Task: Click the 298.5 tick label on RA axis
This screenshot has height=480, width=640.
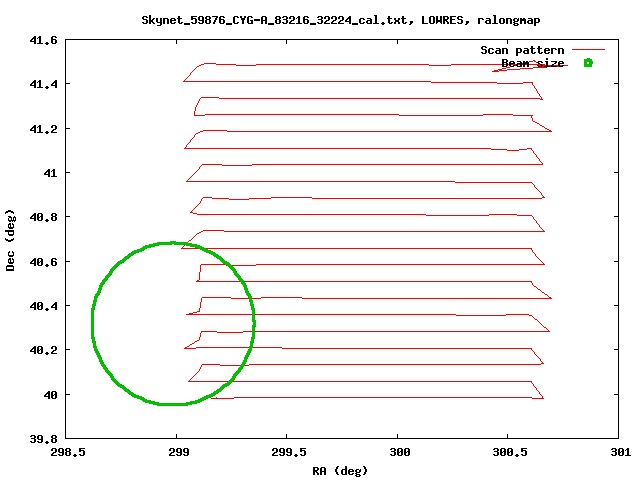Action: (68, 452)
